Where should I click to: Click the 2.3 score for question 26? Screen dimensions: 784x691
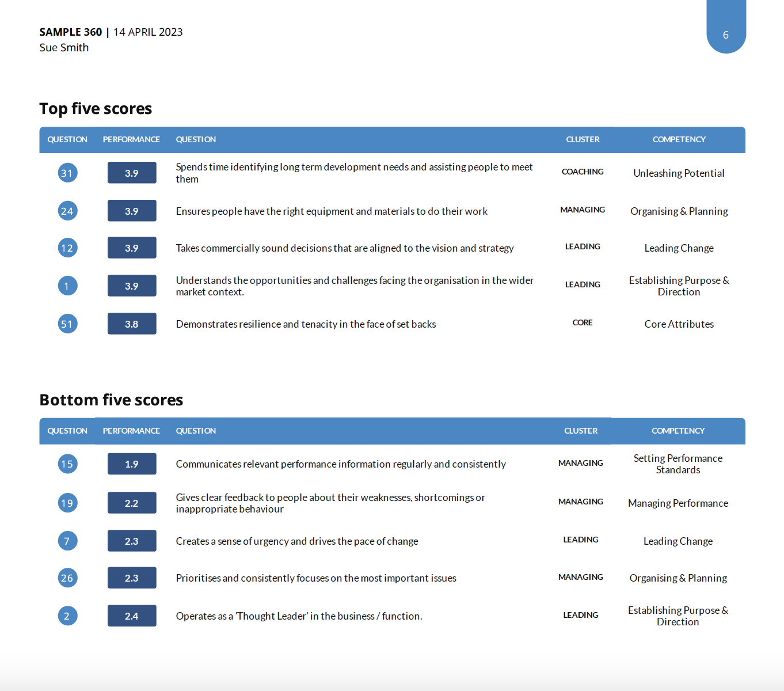tap(132, 578)
